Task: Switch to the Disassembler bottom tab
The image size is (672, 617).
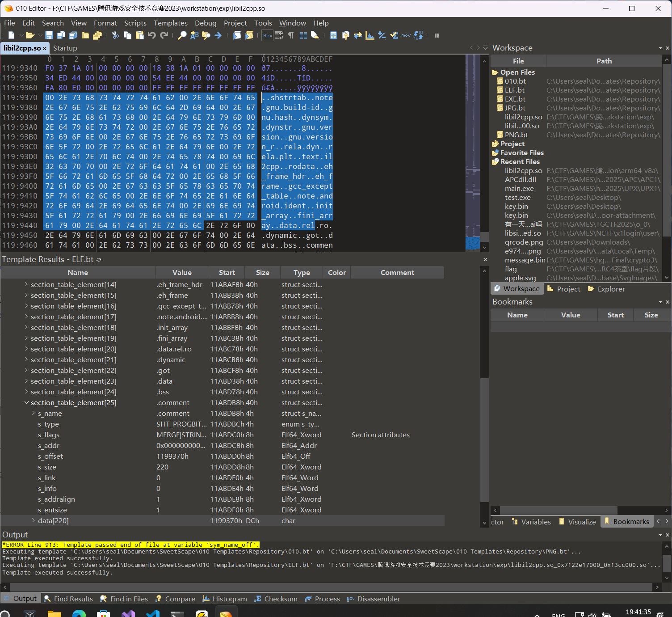Action: pos(374,599)
